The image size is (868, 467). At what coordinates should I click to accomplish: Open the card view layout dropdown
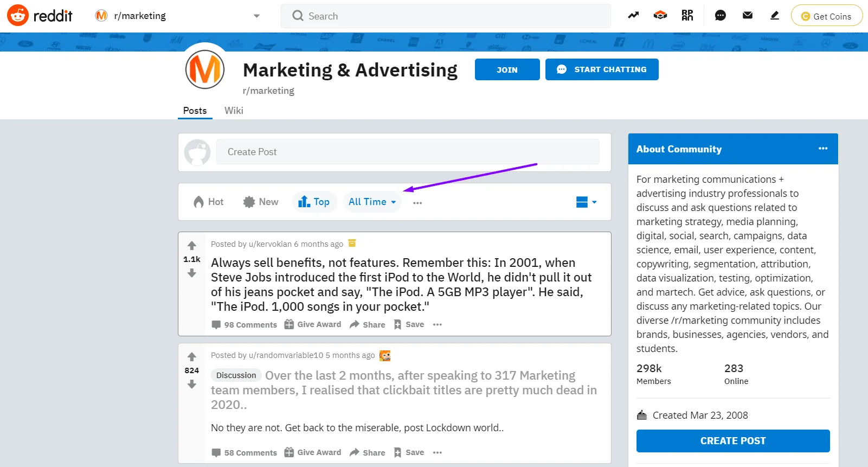586,202
